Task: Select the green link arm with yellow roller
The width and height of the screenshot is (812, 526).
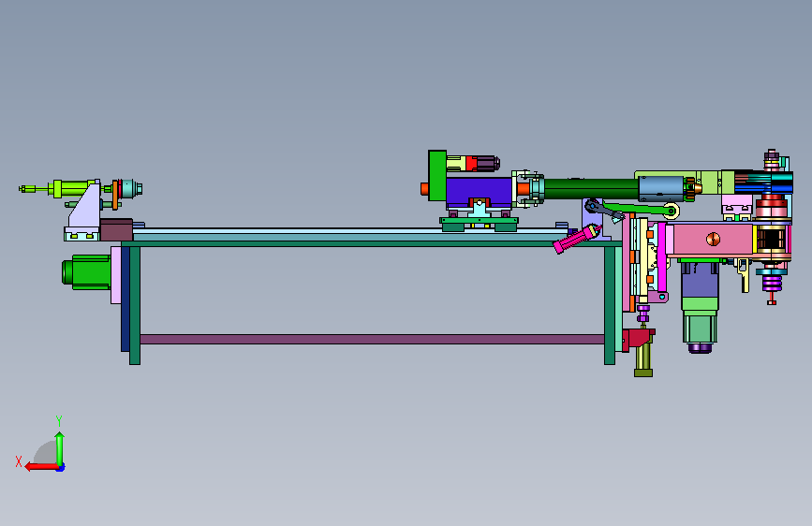Action: (642, 209)
